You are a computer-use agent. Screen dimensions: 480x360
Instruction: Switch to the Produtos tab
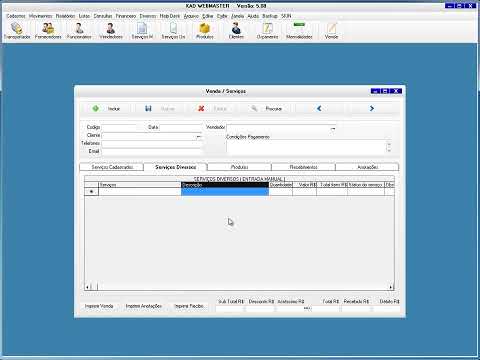point(239,167)
